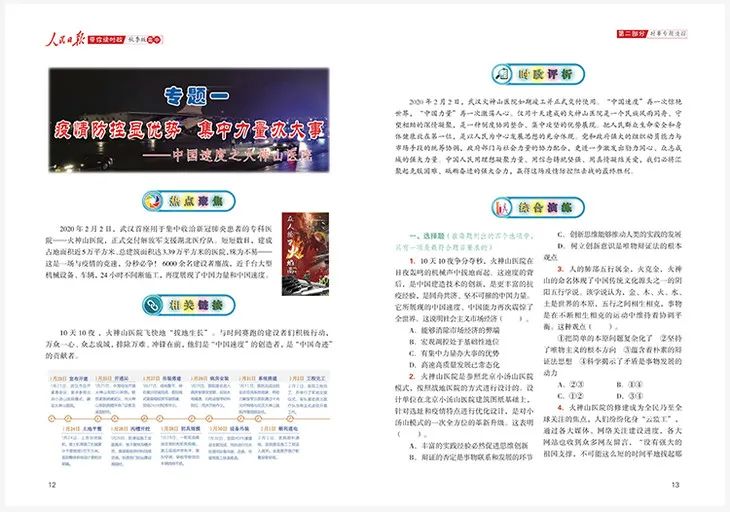Click the red 带你读时政 badge
The width and height of the screenshot is (730, 512).
tap(106, 40)
